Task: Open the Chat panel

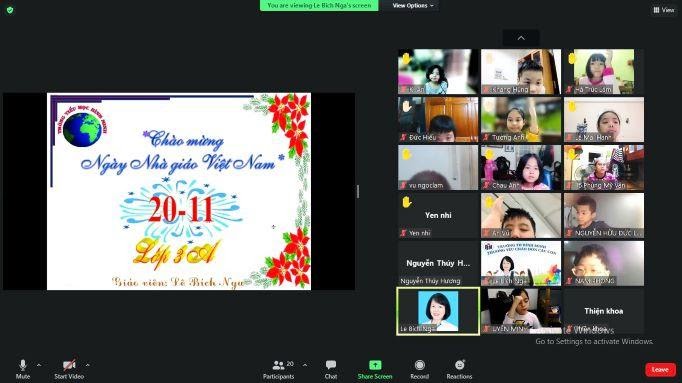Action: [331, 369]
